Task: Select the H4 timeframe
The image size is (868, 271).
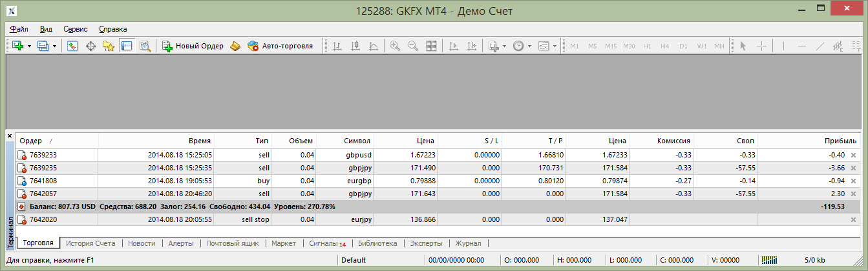Action: coord(665,46)
